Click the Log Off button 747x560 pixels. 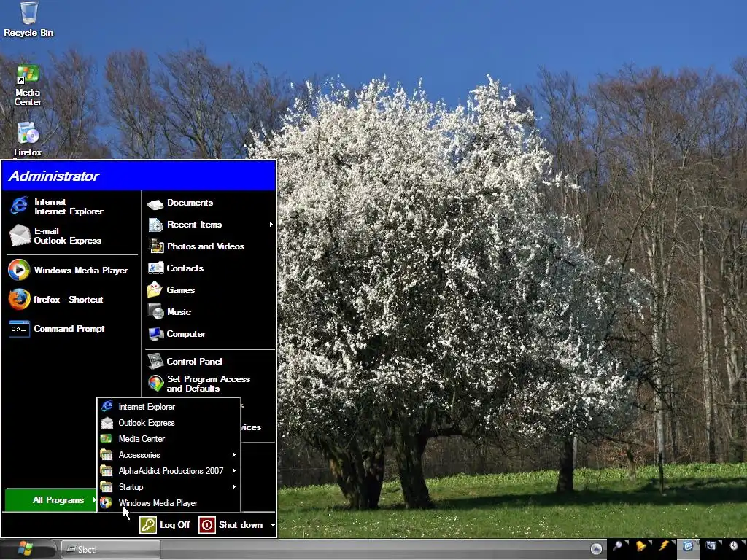pos(166,525)
